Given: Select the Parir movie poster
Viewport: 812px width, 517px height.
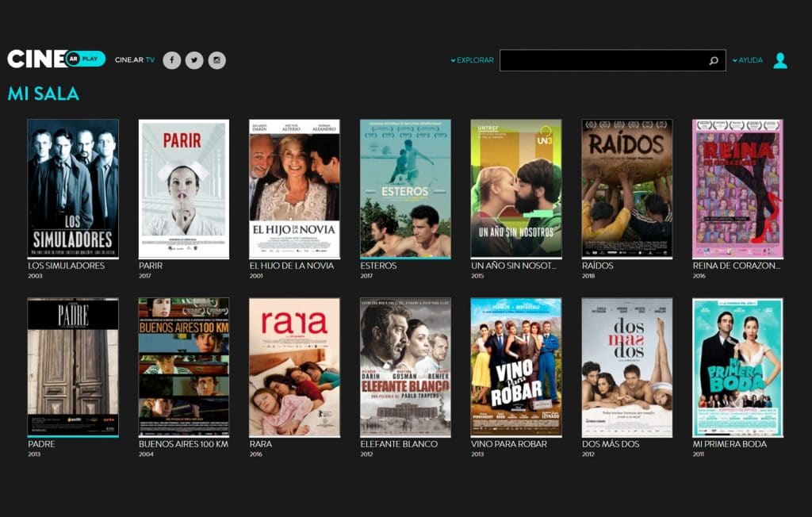Looking at the screenshot, I should click(x=184, y=189).
